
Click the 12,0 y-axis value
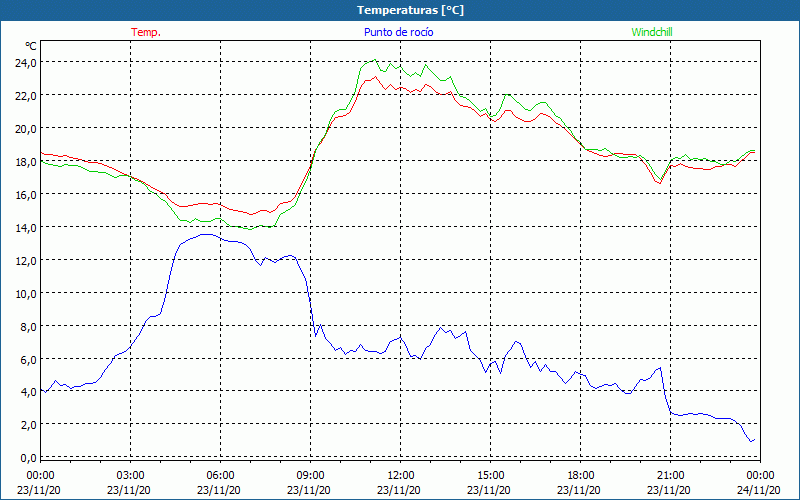click(x=26, y=261)
